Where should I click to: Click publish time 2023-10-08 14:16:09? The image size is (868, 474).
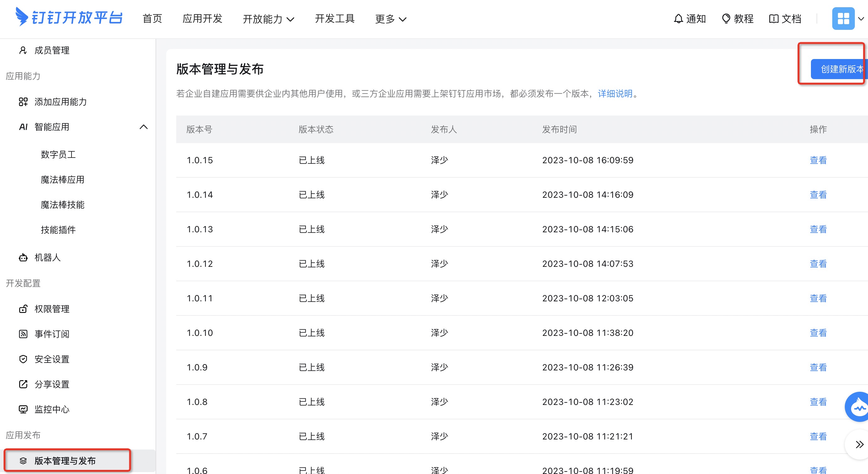588,195
